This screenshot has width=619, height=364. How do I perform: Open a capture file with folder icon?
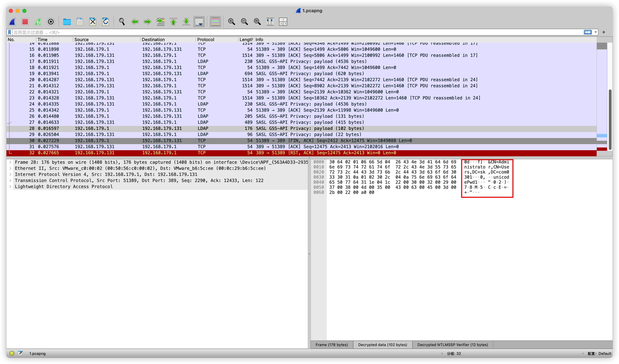click(67, 22)
